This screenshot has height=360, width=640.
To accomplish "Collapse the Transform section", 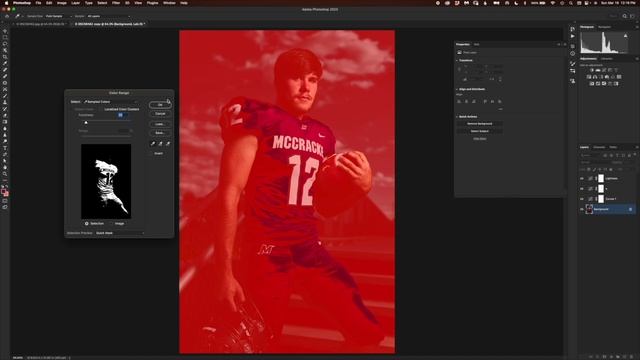I will point(457,60).
